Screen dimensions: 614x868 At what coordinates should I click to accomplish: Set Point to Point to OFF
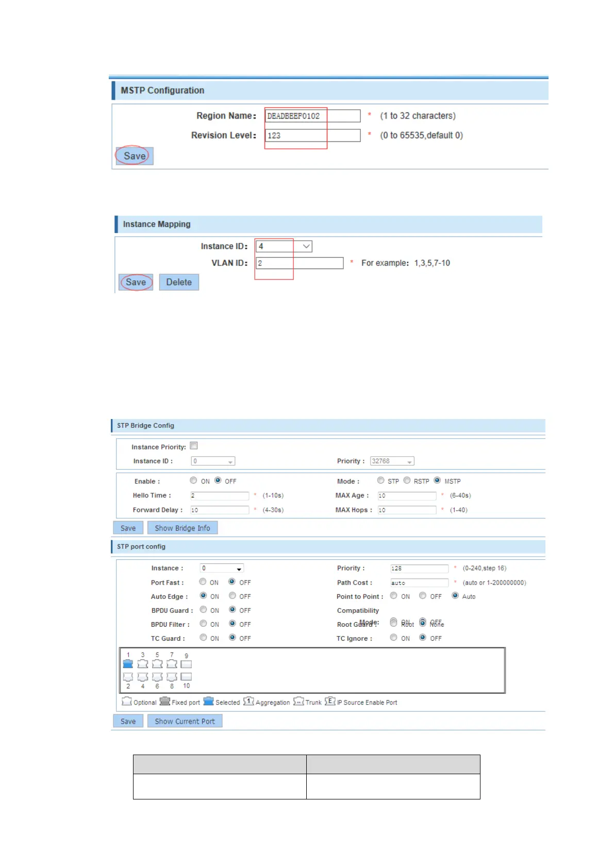[423, 596]
